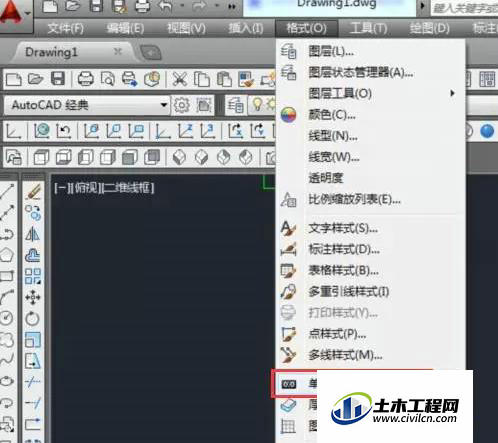Click the UCS Previous icon
The height and width of the screenshot is (443, 498).
click(x=64, y=131)
